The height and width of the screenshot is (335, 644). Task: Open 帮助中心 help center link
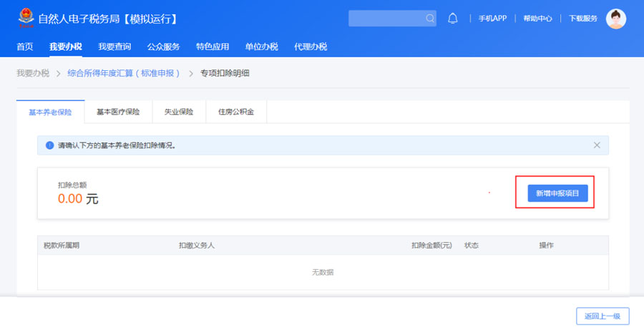tap(537, 19)
